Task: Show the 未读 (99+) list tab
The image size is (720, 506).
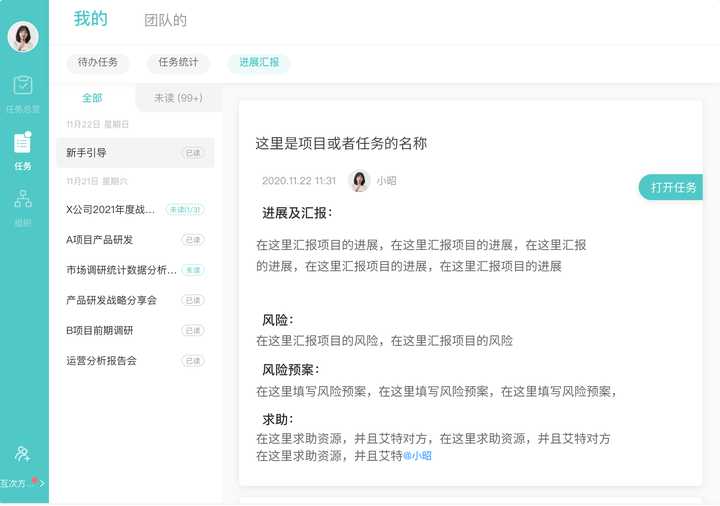Action: [178, 98]
